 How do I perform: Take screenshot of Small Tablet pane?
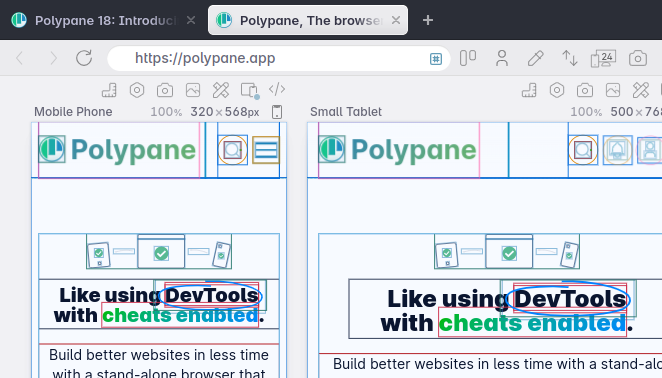pos(585,90)
